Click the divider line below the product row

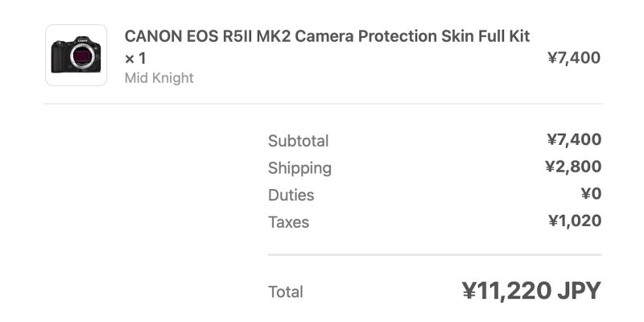[322, 104]
